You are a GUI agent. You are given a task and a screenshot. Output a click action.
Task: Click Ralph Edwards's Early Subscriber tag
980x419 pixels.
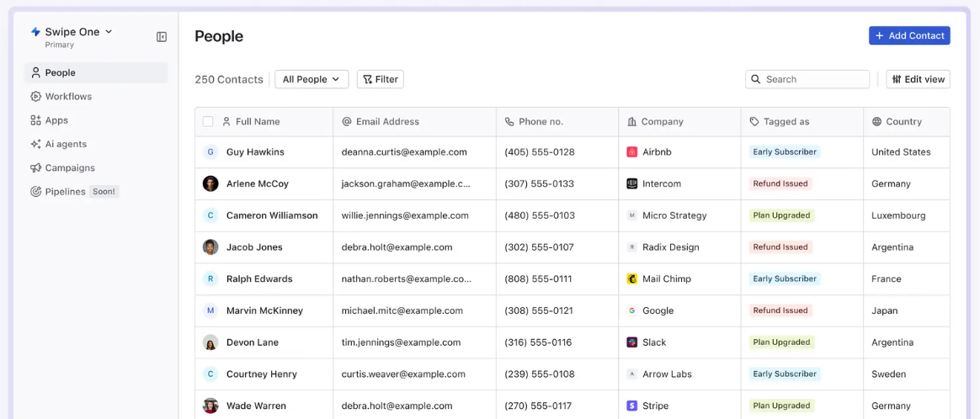tap(785, 278)
